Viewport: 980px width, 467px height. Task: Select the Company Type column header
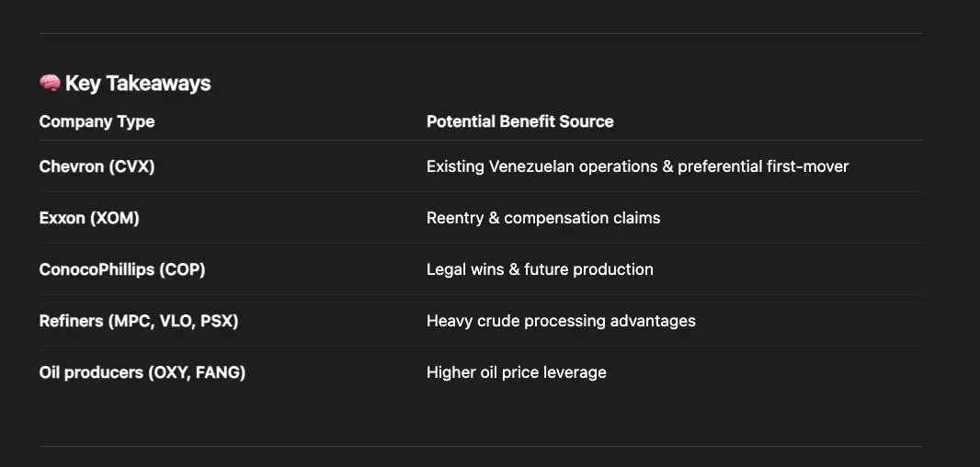click(x=97, y=121)
